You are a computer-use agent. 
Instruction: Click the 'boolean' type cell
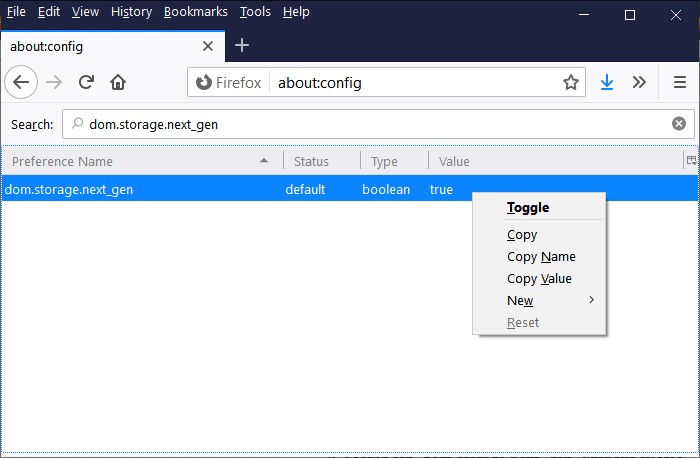(x=386, y=189)
